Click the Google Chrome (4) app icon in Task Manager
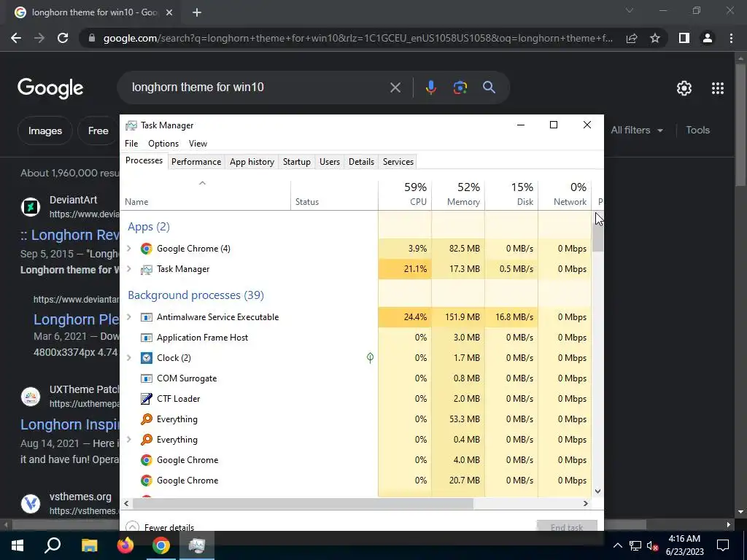The height and width of the screenshot is (560, 747). coord(146,249)
